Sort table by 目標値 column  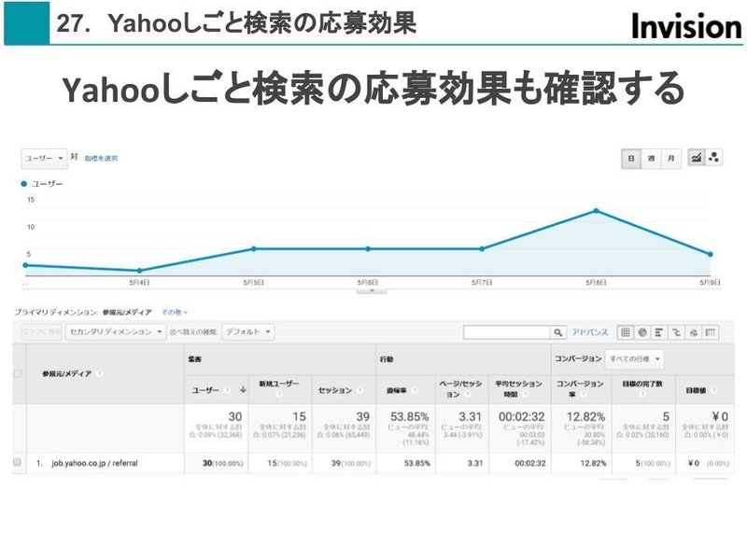(x=696, y=390)
